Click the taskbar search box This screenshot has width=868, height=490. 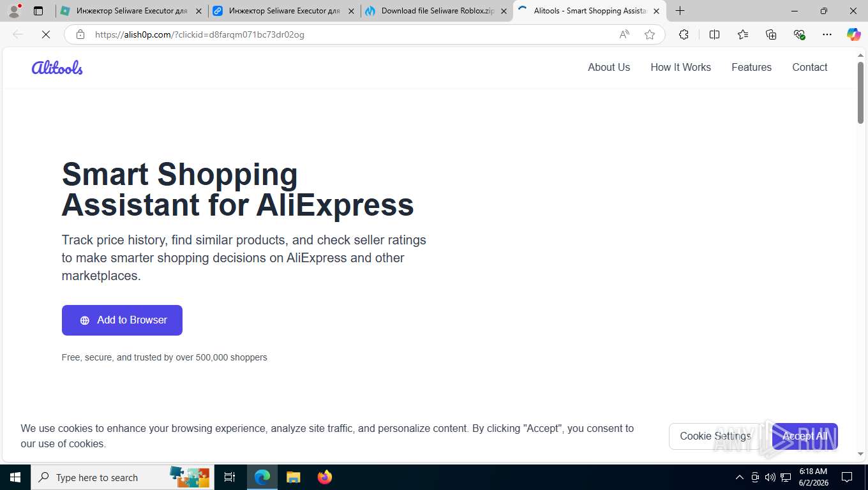(121, 477)
